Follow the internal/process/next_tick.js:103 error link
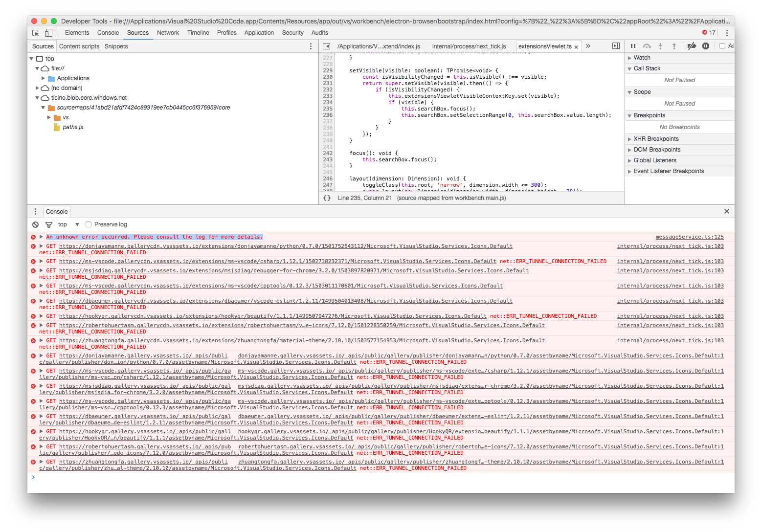The height and width of the screenshot is (532, 762). click(x=670, y=246)
